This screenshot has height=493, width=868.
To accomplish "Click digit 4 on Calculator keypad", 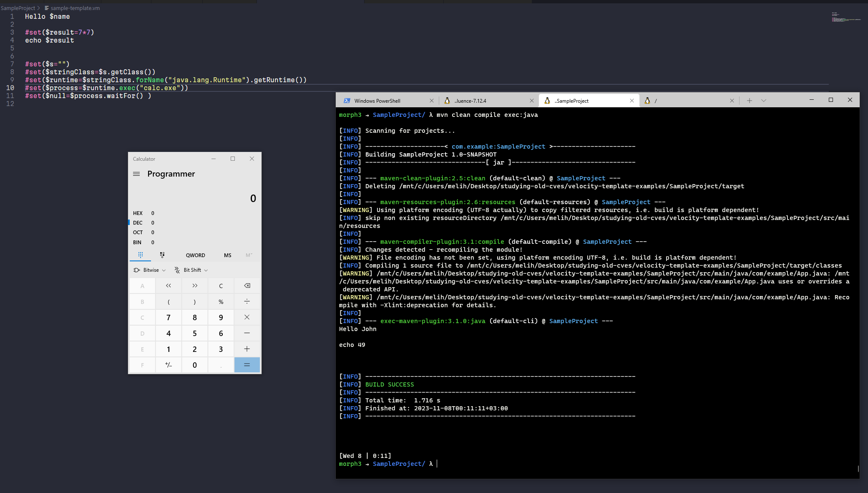I will 169,334.
